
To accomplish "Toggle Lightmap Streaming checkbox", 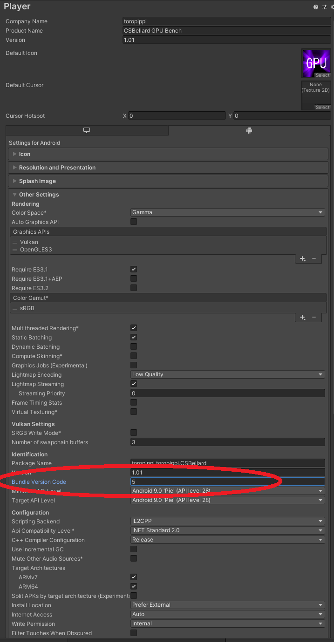I will (x=134, y=384).
